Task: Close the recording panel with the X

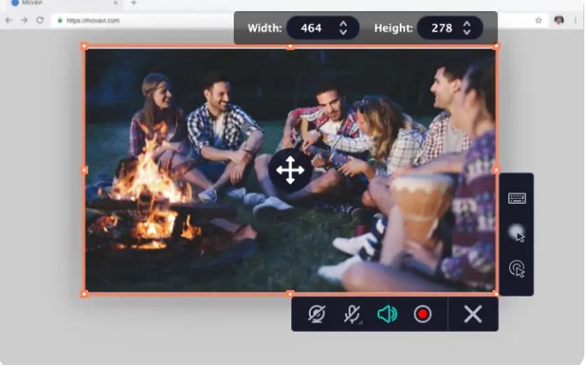Action: [473, 314]
